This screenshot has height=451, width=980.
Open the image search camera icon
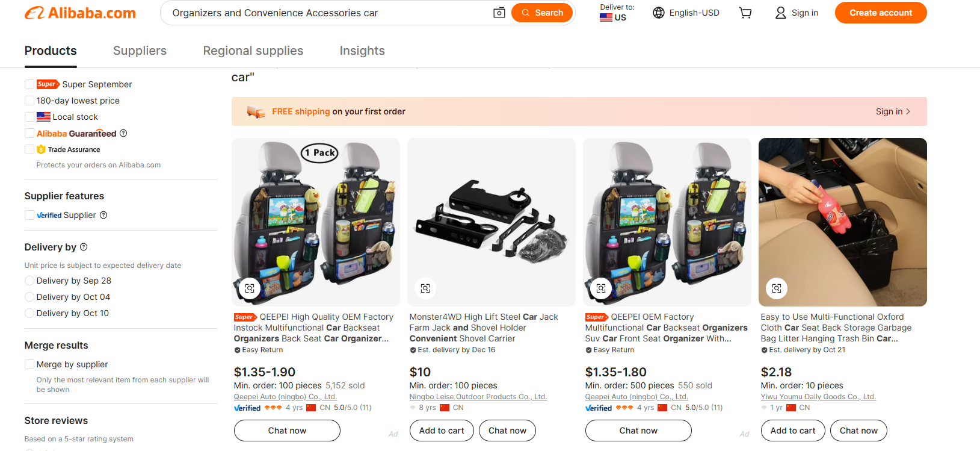pos(499,12)
